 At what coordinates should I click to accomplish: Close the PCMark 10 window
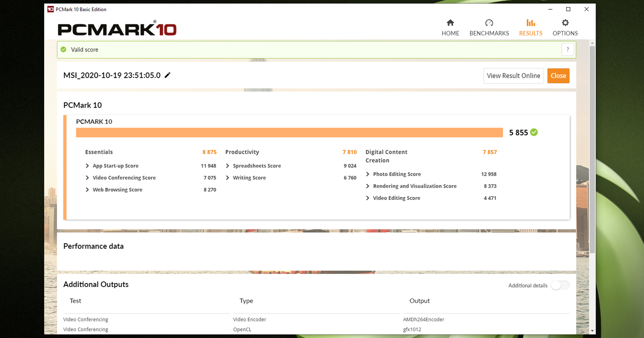tap(586, 9)
